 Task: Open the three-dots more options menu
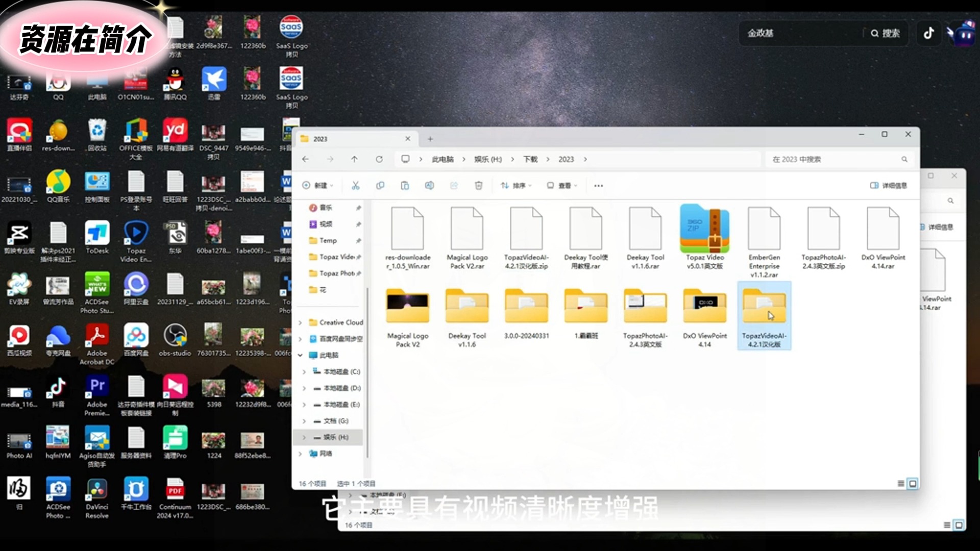click(599, 186)
